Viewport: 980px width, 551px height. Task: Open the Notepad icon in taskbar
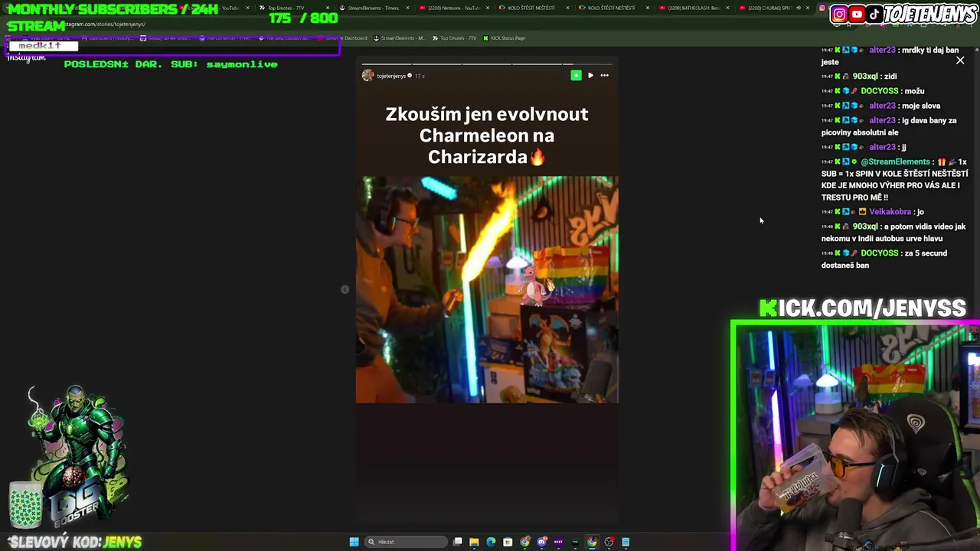click(x=626, y=542)
